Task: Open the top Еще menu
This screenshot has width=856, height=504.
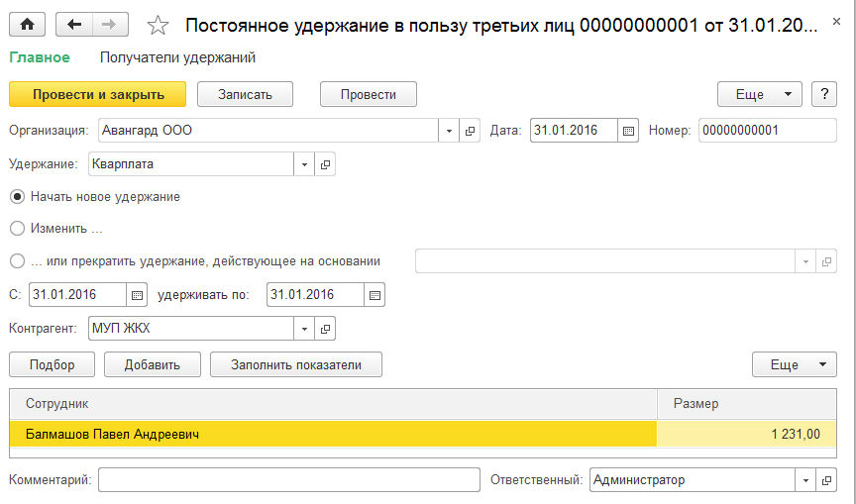Action: pos(759,94)
